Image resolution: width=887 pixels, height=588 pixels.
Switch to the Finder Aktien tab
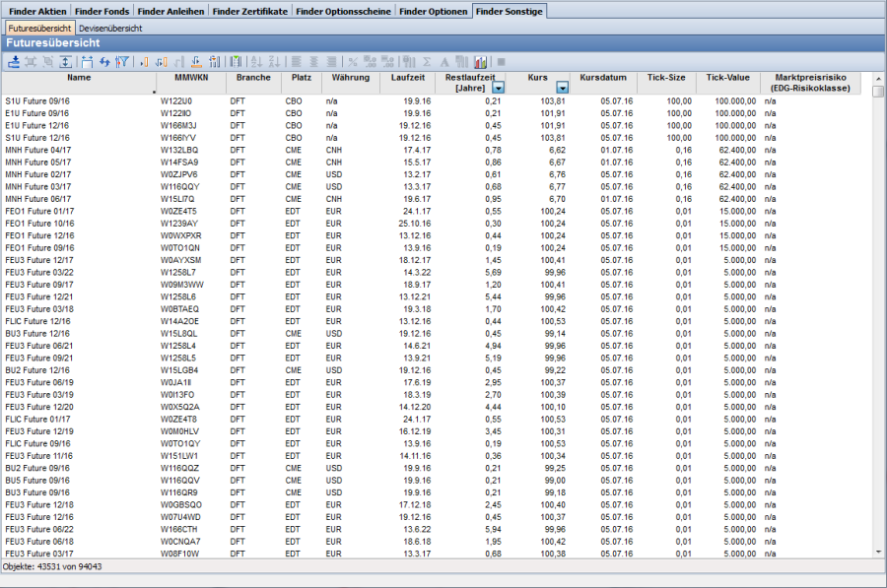pos(35,11)
